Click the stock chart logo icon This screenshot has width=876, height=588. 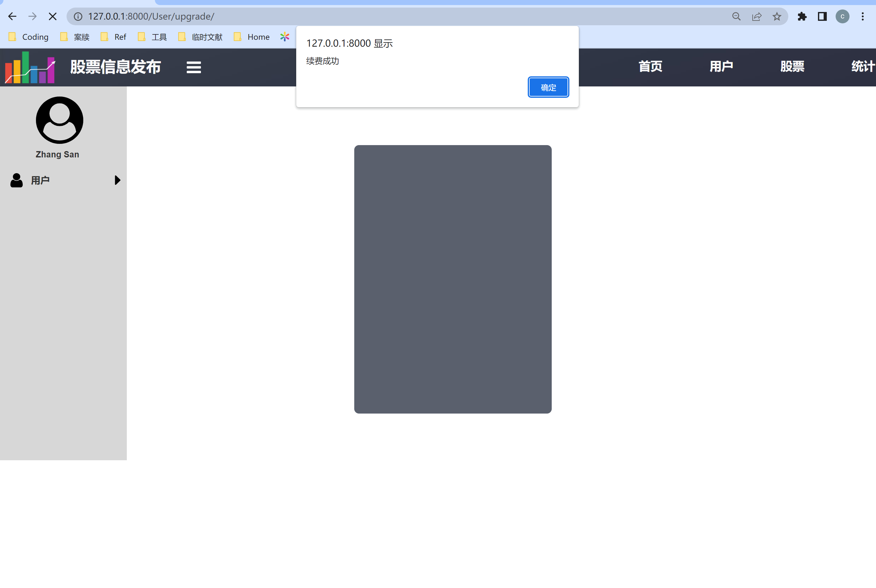[30, 68]
